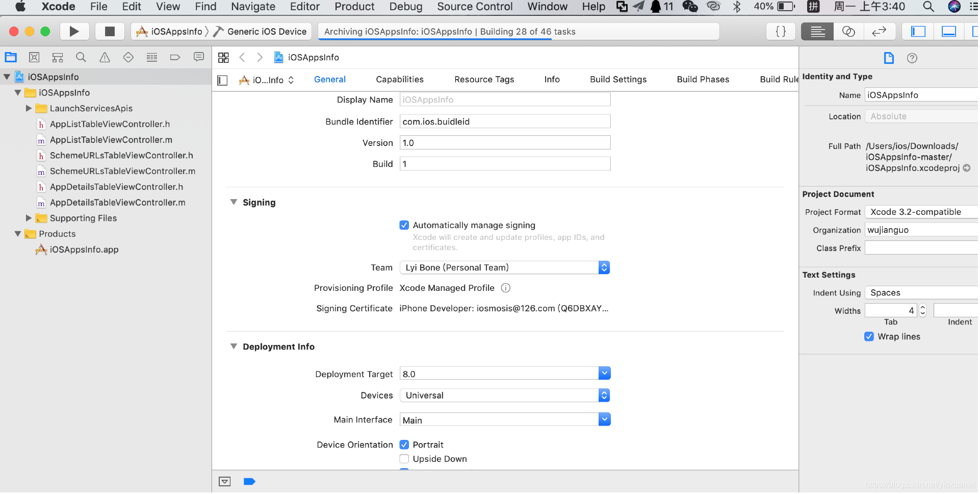Screen dimensions: 980x494
Task: Reveal the full path in Finder arrow
Action: [x=967, y=168]
